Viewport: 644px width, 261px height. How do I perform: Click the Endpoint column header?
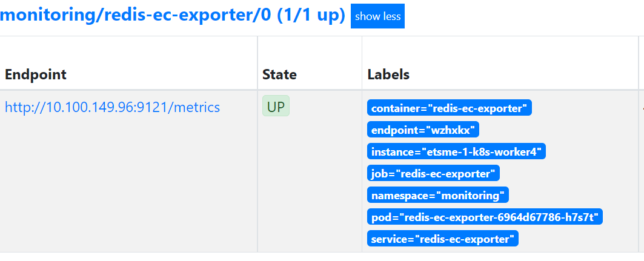point(36,74)
